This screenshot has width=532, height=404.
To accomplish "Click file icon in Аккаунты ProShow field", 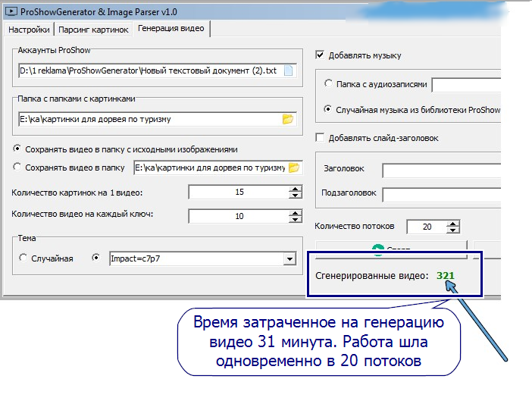I will point(288,70).
